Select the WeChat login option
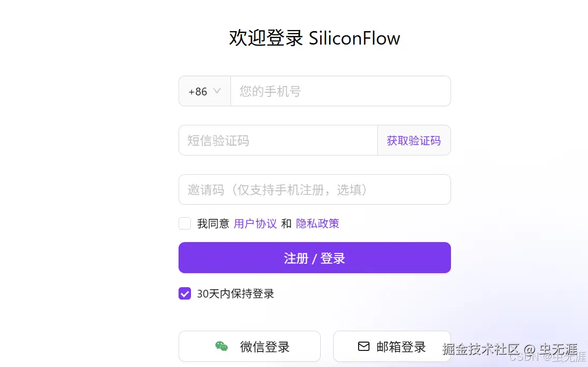The image size is (588, 367). pos(250,346)
